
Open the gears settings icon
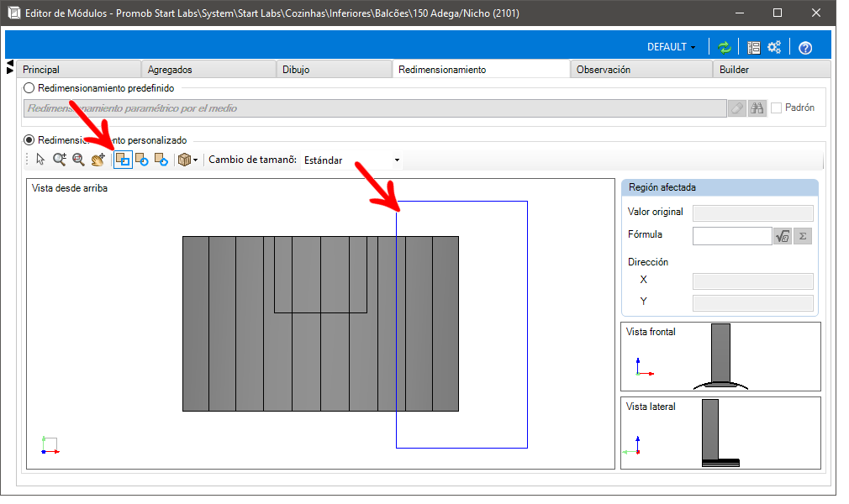tap(774, 48)
